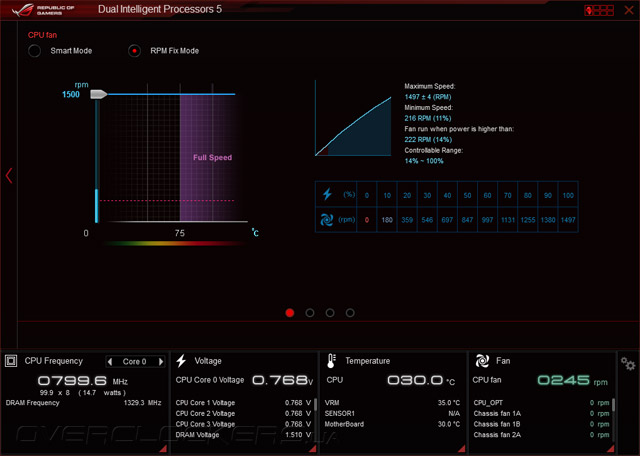Click the Fan panel icon
Screen dimensions: 640x456
[x=482, y=361]
